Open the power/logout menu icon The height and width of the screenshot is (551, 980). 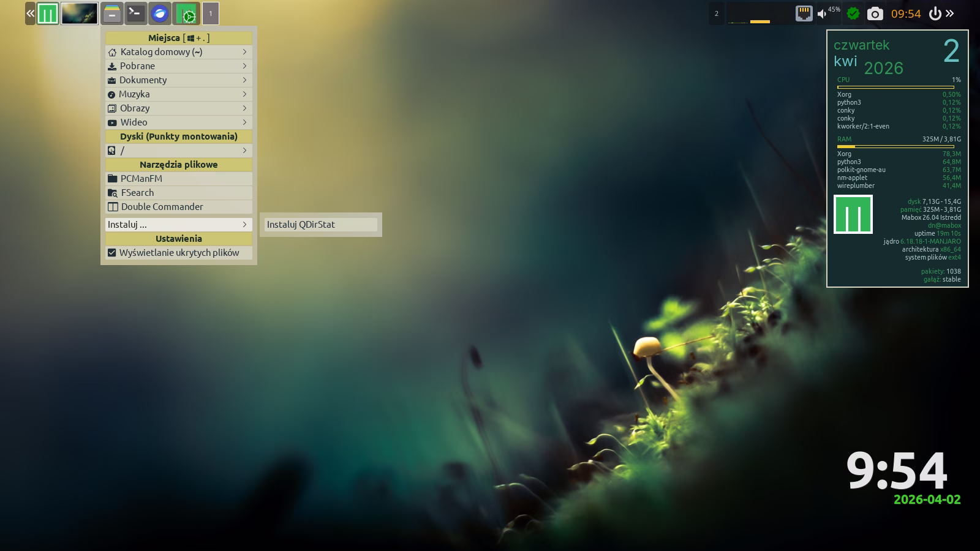(x=935, y=13)
